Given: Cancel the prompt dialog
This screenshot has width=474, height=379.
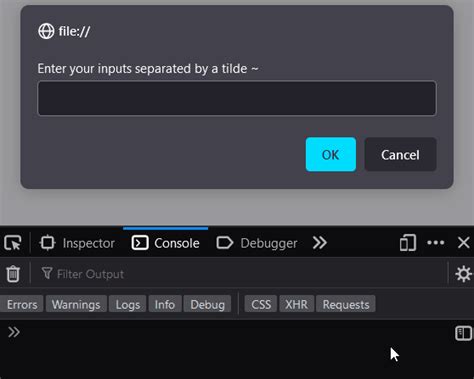Looking at the screenshot, I should click(400, 154).
